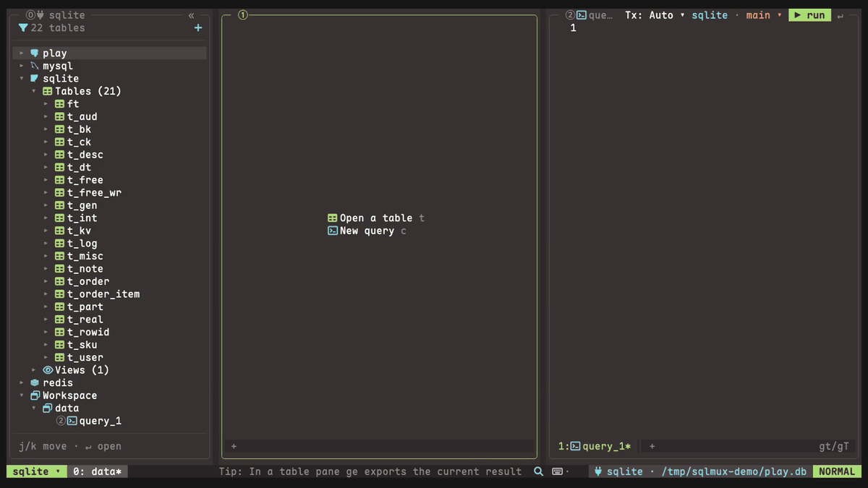
Task: Click the plus icon to add a connection
Action: (198, 28)
